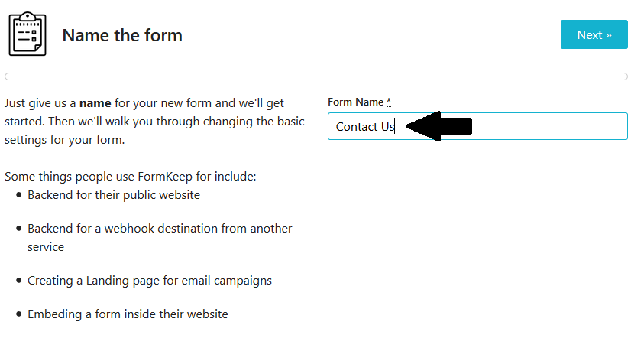Viewport: 644px width, 348px height.
Task: Click the clipboard form icon
Action: 28,34
